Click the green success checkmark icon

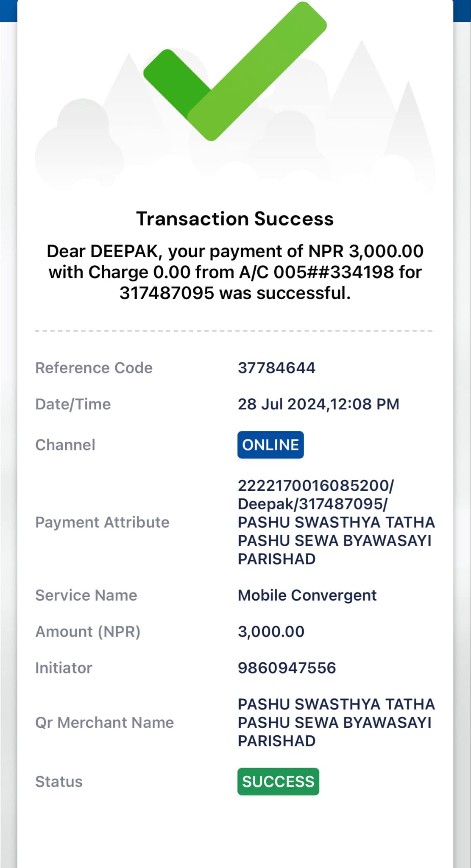click(x=235, y=71)
